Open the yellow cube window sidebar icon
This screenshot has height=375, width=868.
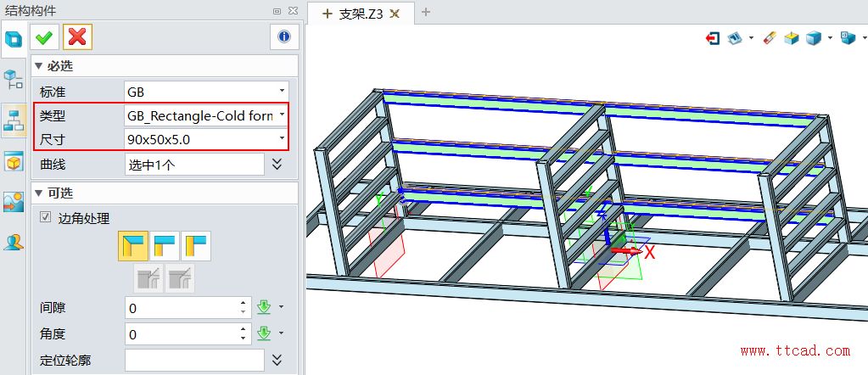tap(14, 162)
